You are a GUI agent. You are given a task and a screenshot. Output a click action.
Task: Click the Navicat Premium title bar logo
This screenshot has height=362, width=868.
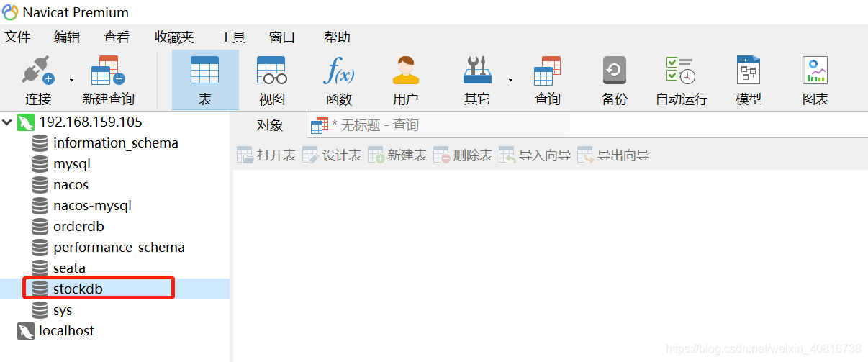[11, 12]
